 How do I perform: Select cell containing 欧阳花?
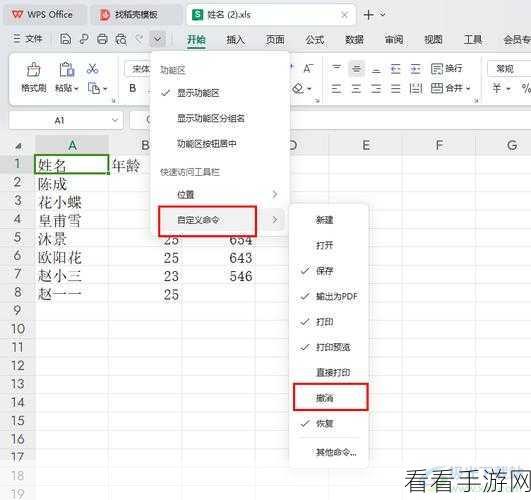(72, 257)
